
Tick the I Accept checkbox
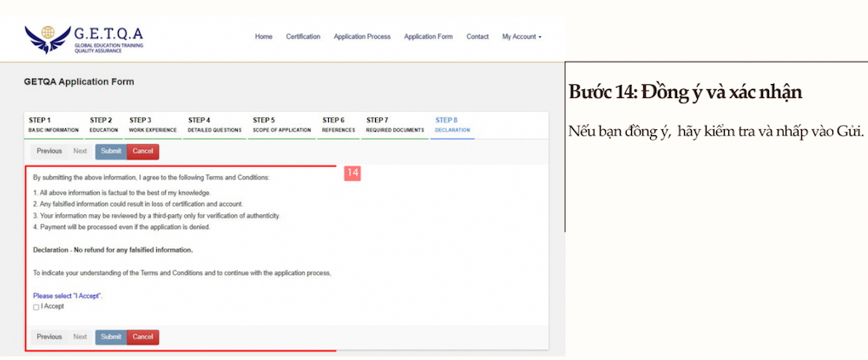pos(36,307)
